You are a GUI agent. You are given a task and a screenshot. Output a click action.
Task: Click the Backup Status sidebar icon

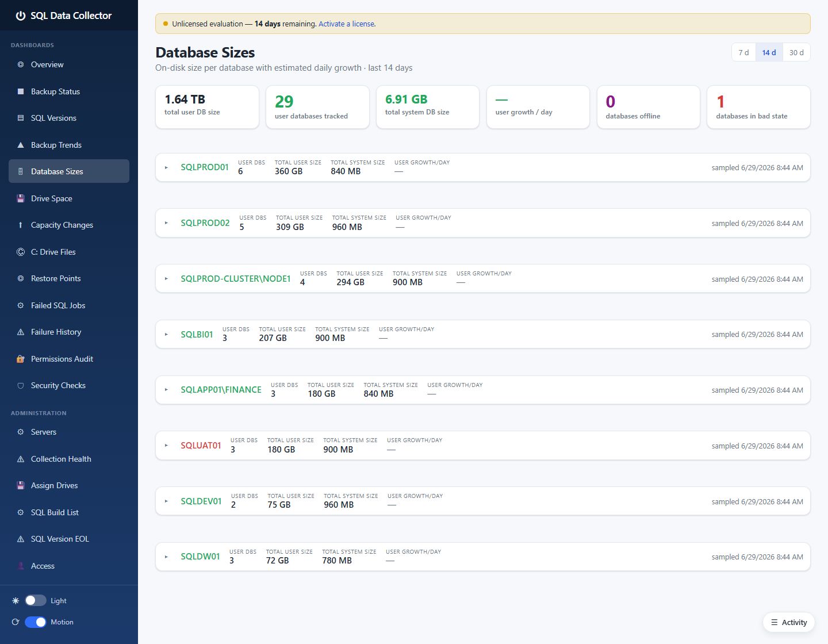click(21, 91)
